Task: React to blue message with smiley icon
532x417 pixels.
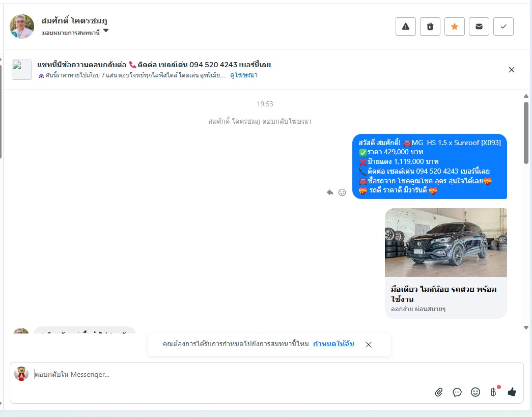Action: (x=342, y=192)
